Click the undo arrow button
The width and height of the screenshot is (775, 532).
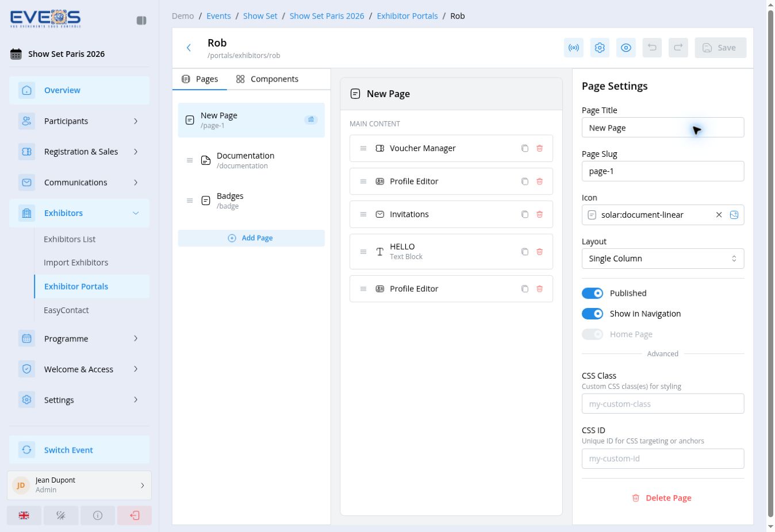[652, 48]
